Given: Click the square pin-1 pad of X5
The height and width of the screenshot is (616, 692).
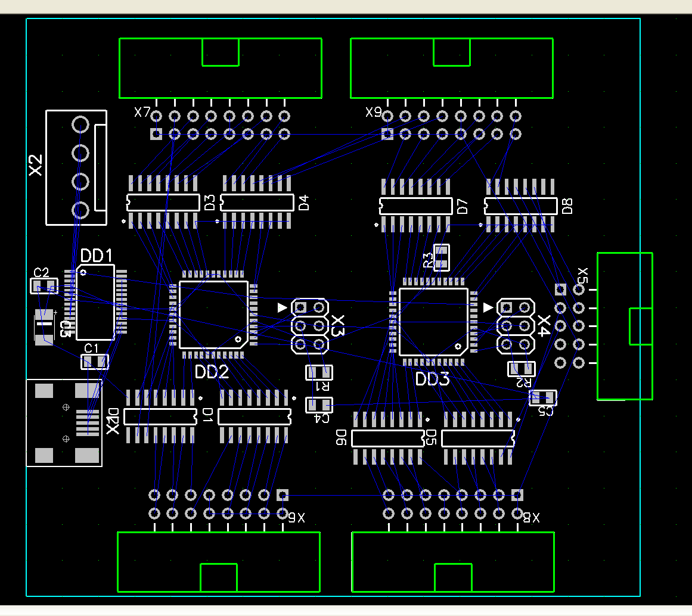Looking at the screenshot, I should pyautogui.click(x=560, y=290).
